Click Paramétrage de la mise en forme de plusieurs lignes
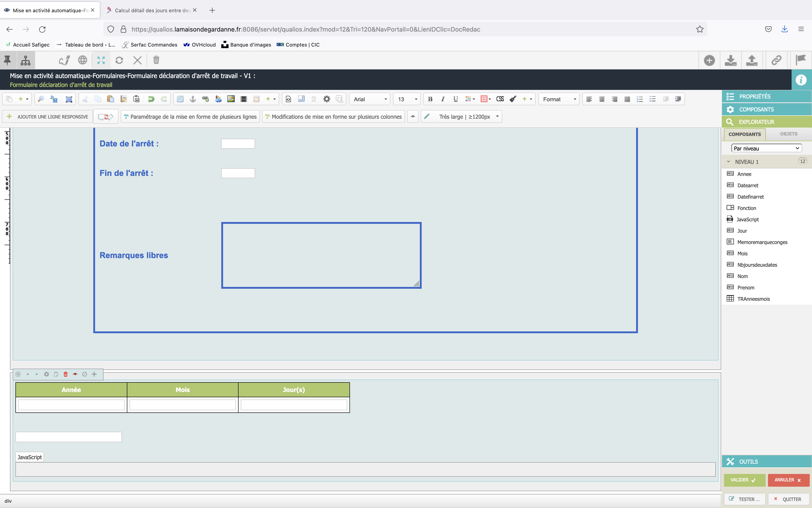This screenshot has width=812, height=508. tap(190, 117)
